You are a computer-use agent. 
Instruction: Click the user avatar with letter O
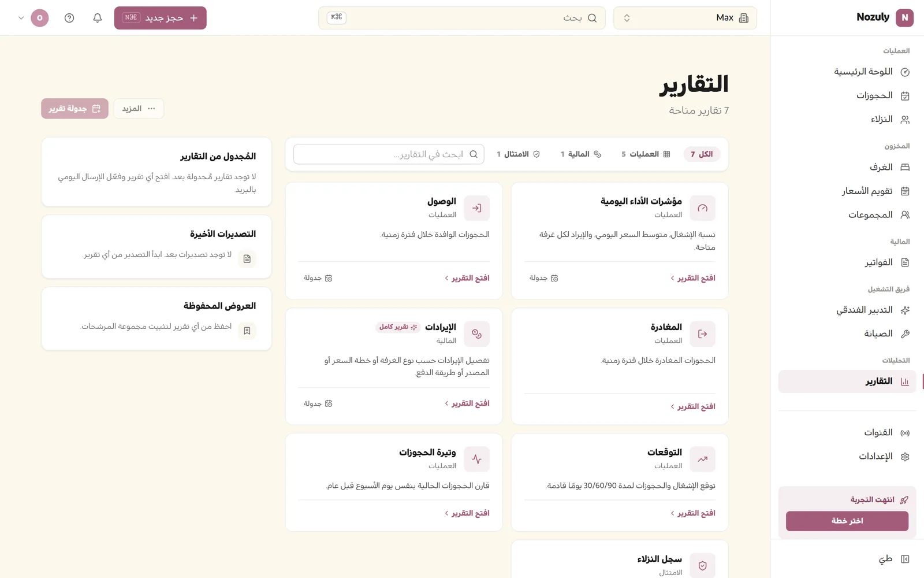click(x=39, y=18)
